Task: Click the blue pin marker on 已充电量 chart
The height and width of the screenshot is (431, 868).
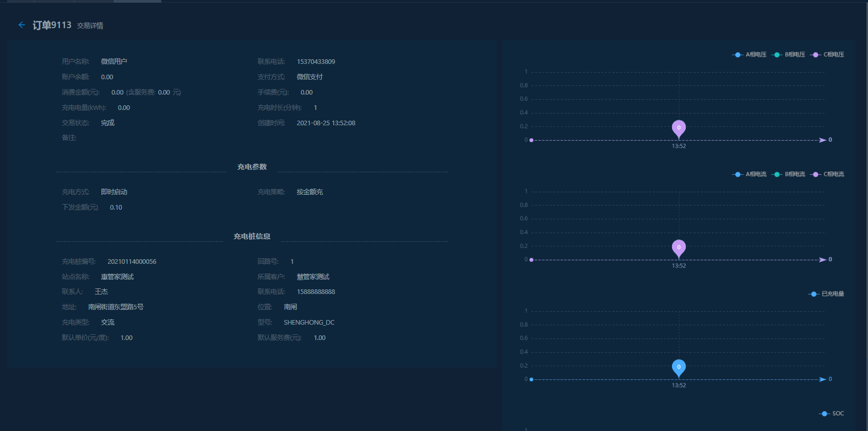Action: tap(679, 368)
